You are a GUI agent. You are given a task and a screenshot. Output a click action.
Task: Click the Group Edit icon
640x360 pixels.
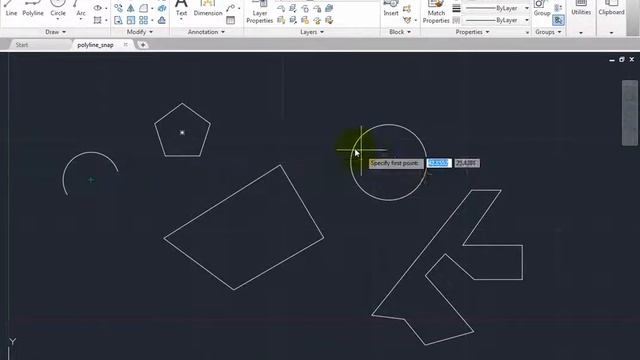click(558, 8)
